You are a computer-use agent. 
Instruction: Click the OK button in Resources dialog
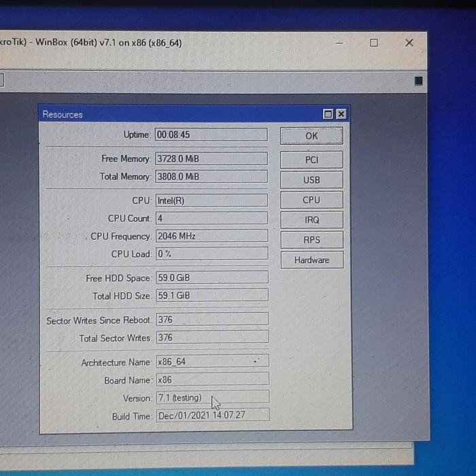[311, 136]
